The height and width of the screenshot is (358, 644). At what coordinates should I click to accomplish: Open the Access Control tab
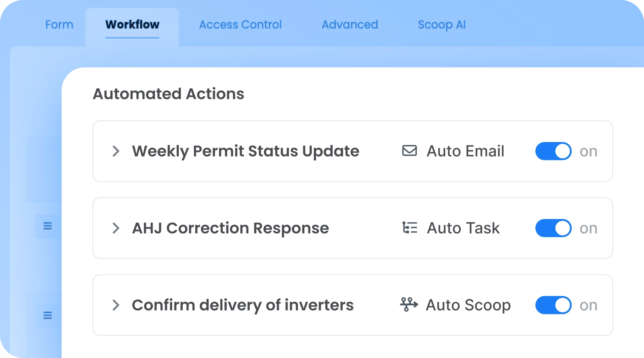[240, 25]
